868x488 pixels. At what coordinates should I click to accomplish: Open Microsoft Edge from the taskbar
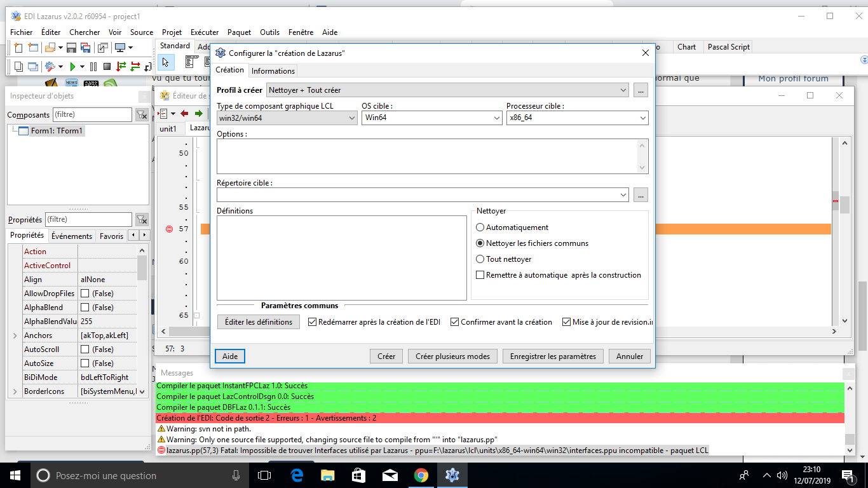pyautogui.click(x=297, y=475)
